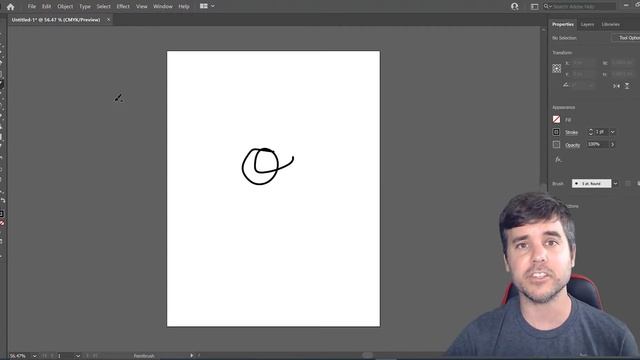Click the Search Adobe Help field
The height and width of the screenshot is (360, 640).
pos(579,7)
